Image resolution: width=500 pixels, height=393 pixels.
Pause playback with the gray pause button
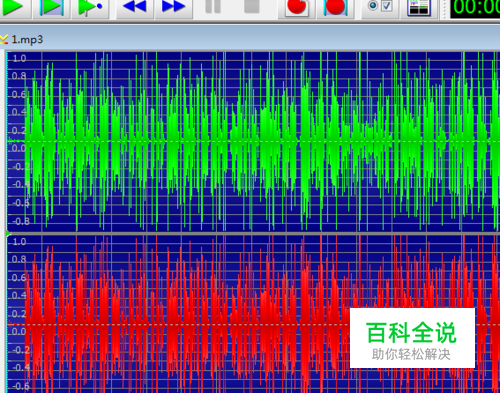click(213, 7)
